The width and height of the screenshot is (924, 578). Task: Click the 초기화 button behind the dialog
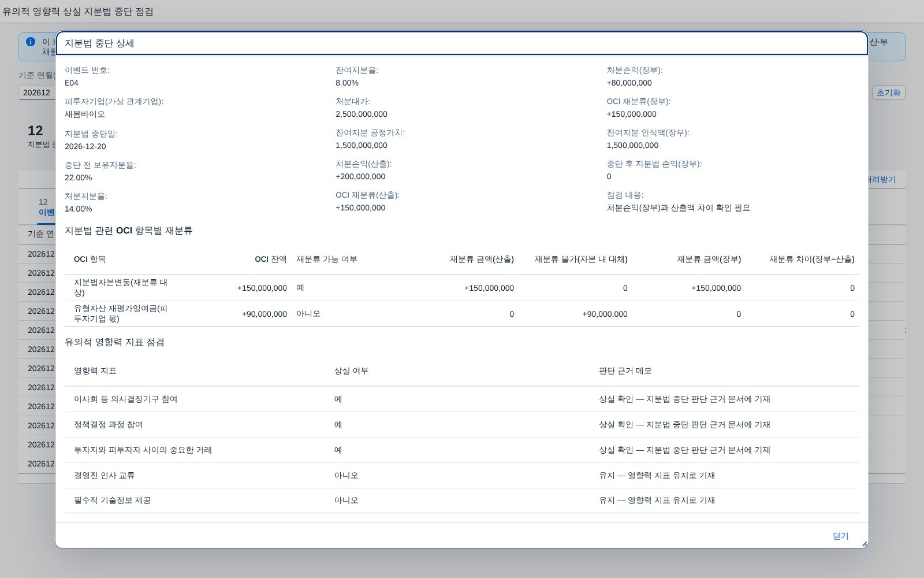pos(888,92)
